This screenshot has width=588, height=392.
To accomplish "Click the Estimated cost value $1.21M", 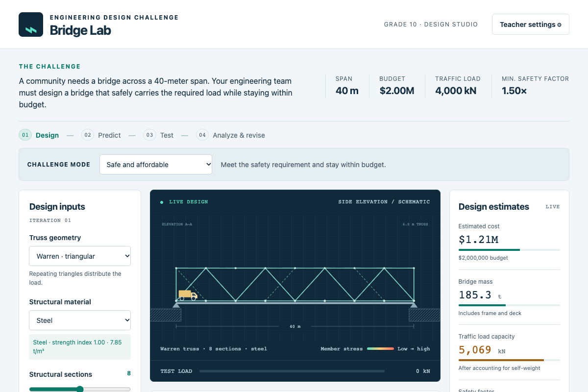I will [479, 240].
